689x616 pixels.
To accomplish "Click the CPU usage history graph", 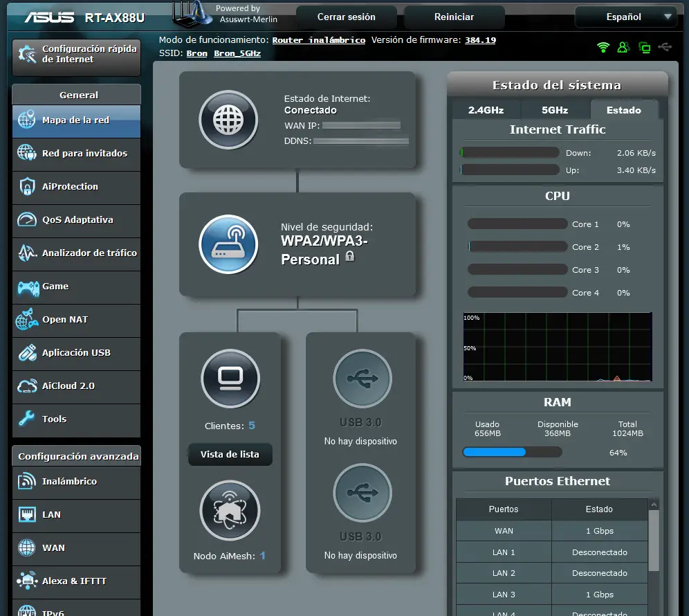I will [558, 347].
